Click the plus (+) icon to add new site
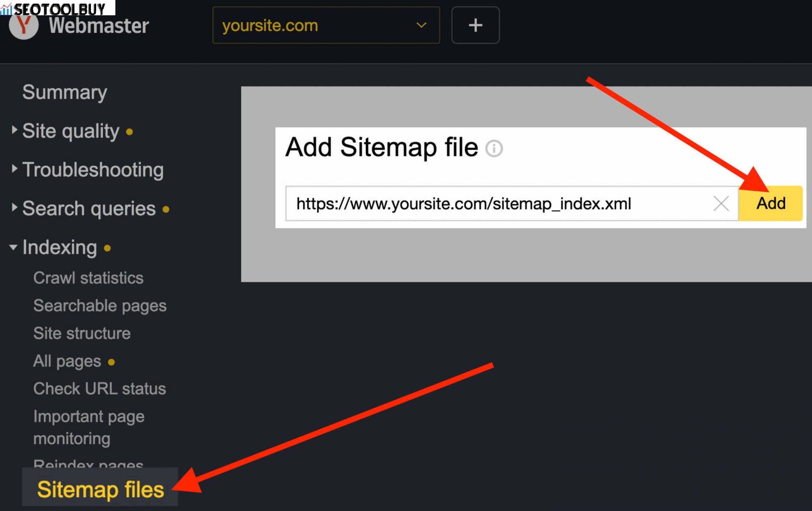 [475, 25]
